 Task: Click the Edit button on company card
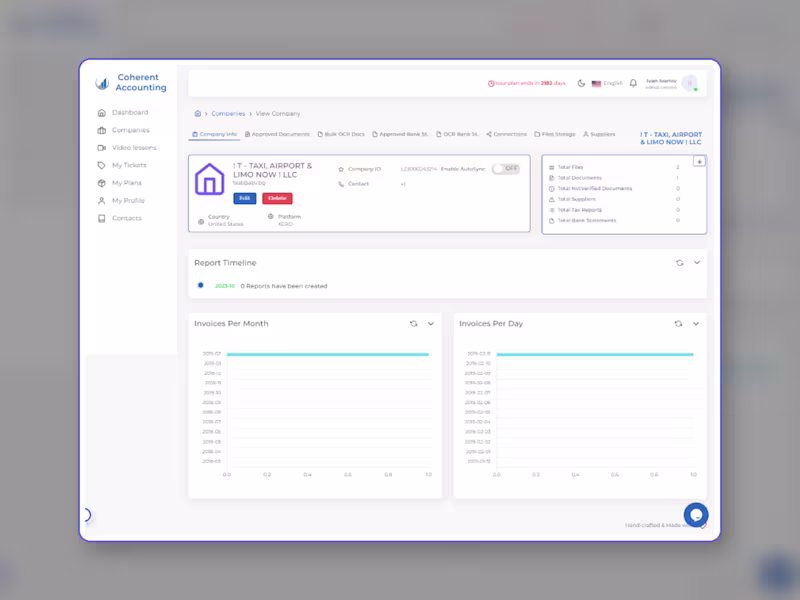[245, 198]
